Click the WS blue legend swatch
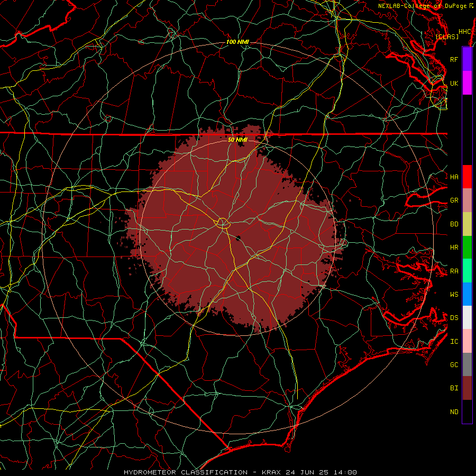 467,294
